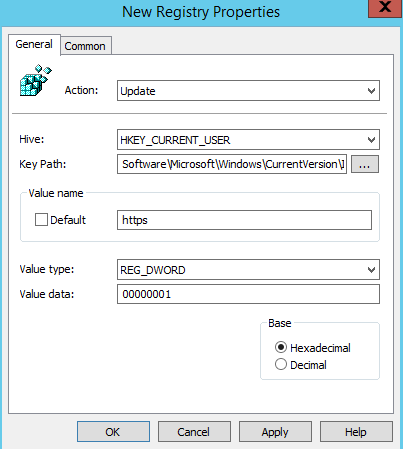Open the Action combo box showing Update
Image resolution: width=403 pixels, height=449 pixels.
point(248,90)
